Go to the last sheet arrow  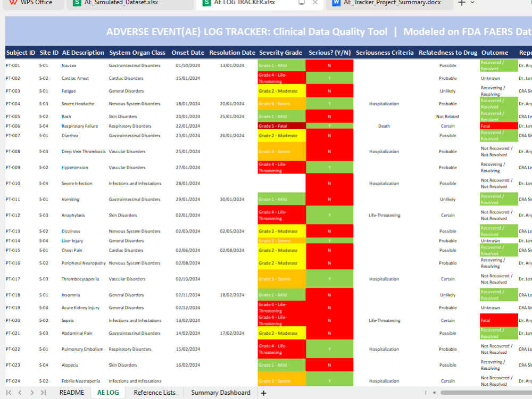43,393
